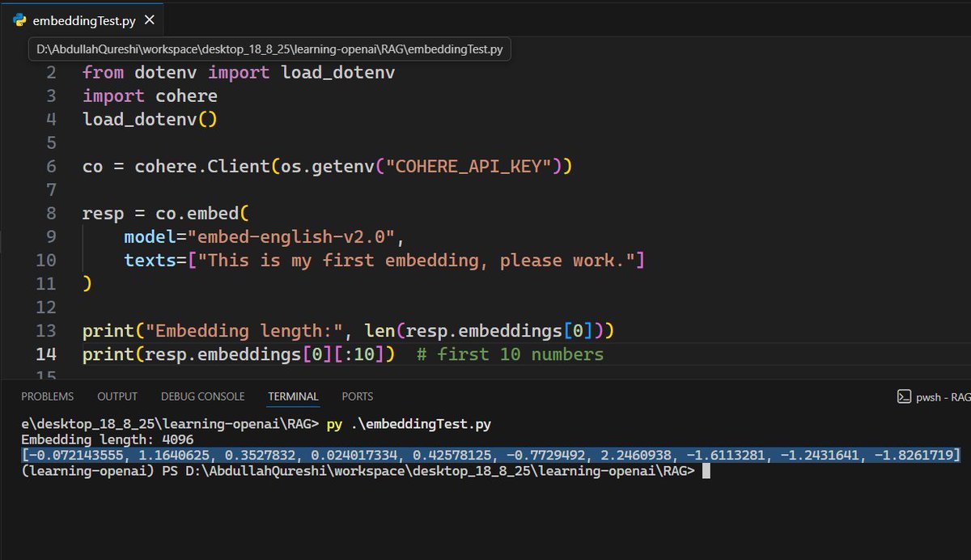Click line number 14 in the gutter

(x=47, y=354)
